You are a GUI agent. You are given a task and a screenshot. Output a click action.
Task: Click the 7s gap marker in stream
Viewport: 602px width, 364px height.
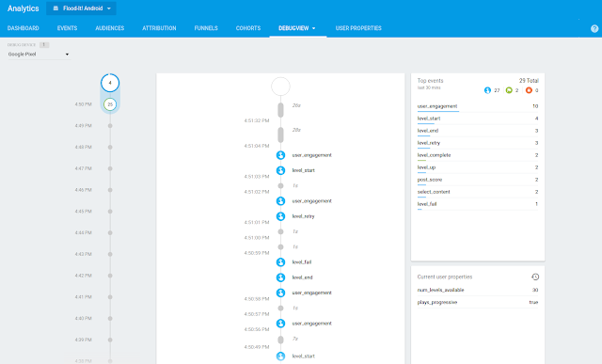[280, 340]
